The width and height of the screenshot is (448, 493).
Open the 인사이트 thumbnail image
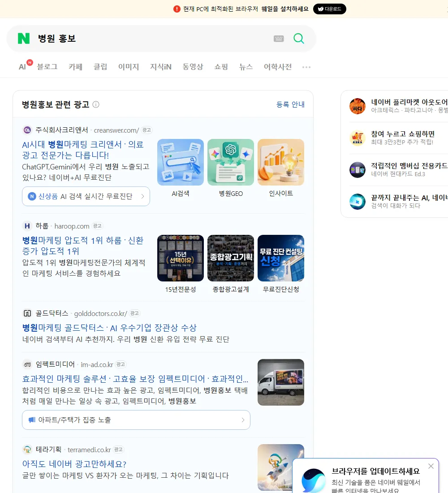coord(281,162)
